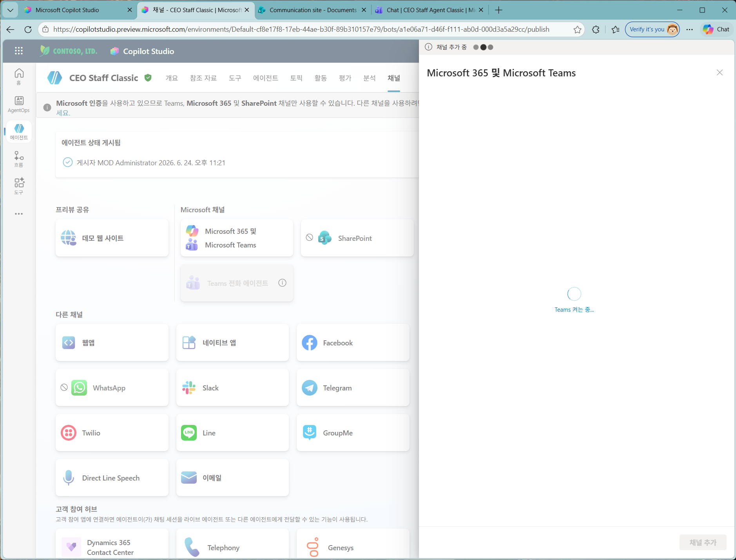The width and height of the screenshot is (736, 560).
Task: Show more sidebar items ellipsis
Action: (x=19, y=214)
